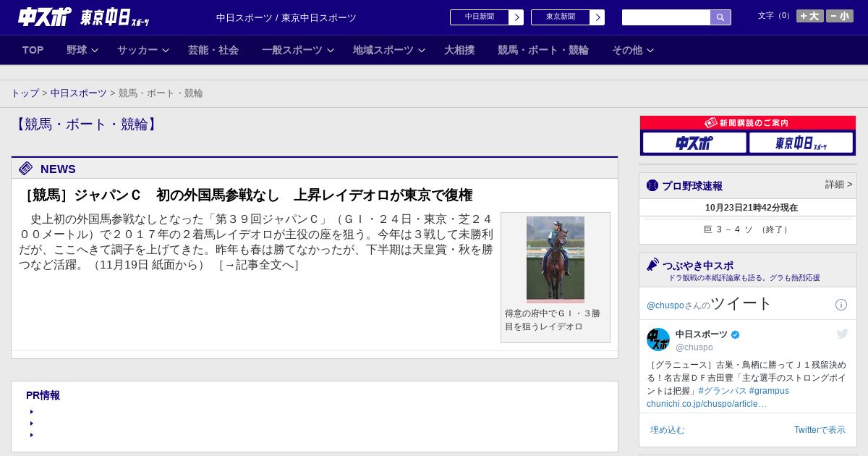Open the TOP menu item
The height and width of the screenshot is (456, 868).
pyautogui.click(x=33, y=50)
